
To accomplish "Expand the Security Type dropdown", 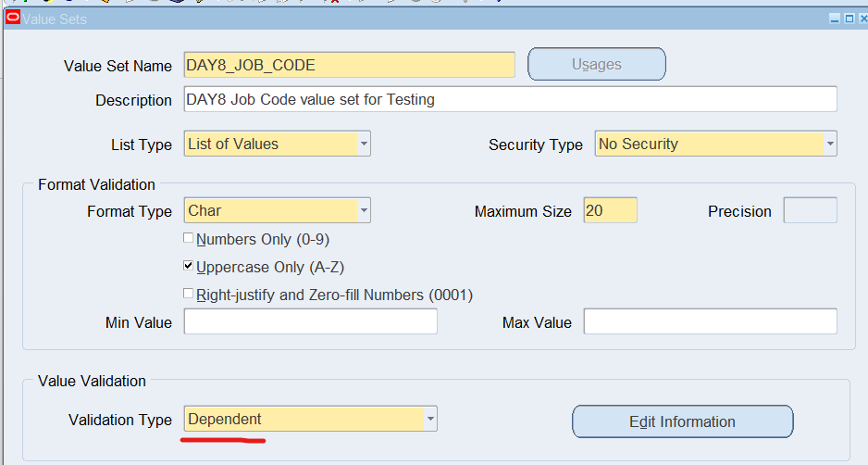I will point(830,145).
